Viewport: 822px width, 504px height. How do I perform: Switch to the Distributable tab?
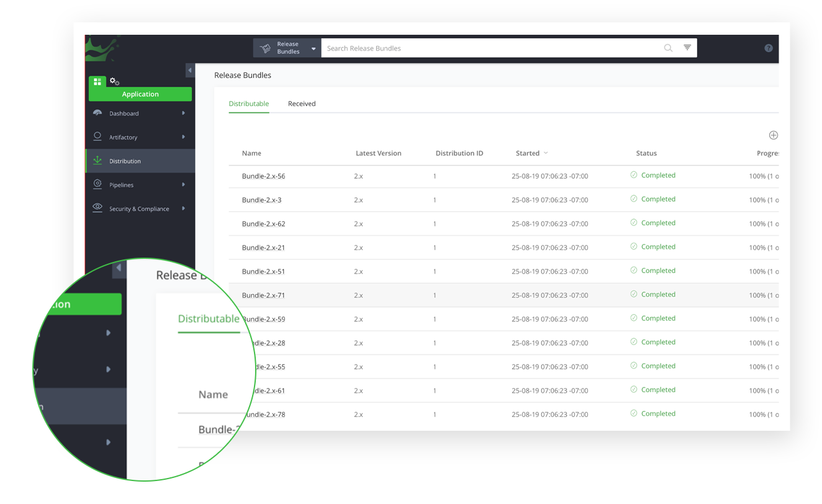[x=249, y=104]
